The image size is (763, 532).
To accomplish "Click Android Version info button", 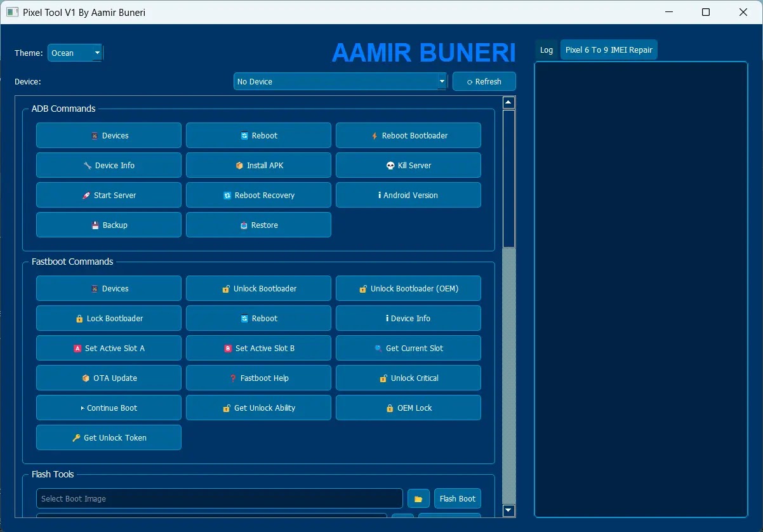I will pyautogui.click(x=408, y=195).
